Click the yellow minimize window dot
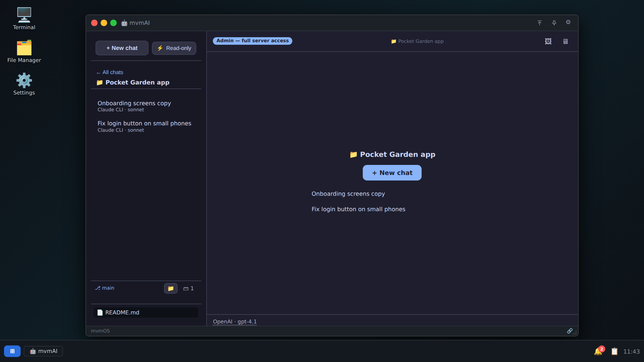 pyautogui.click(x=104, y=23)
